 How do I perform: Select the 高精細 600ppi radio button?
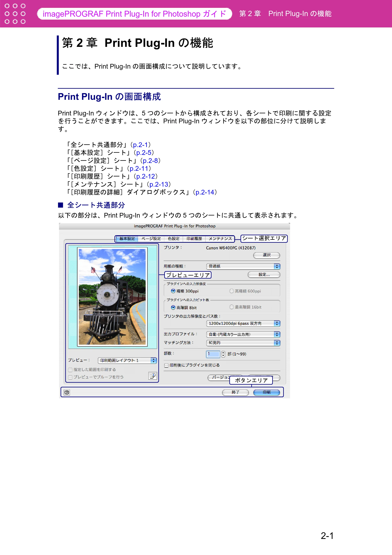(231, 291)
